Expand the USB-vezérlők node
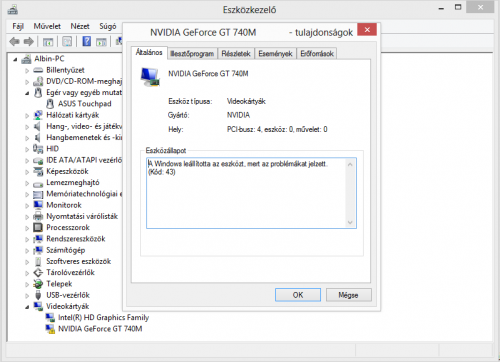 coord(27,295)
